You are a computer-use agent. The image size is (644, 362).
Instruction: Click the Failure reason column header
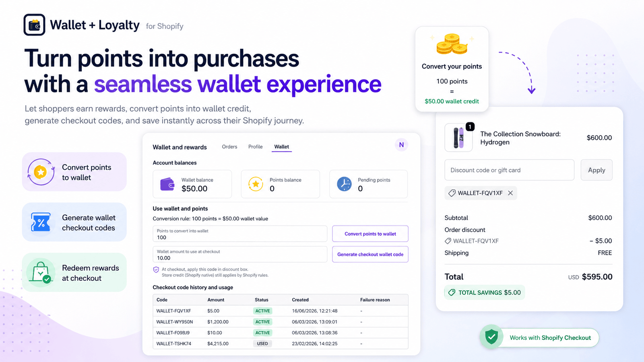tap(375, 300)
